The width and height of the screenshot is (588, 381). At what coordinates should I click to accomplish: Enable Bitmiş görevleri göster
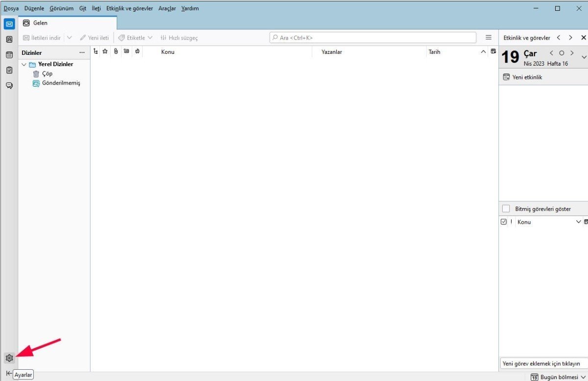click(506, 208)
